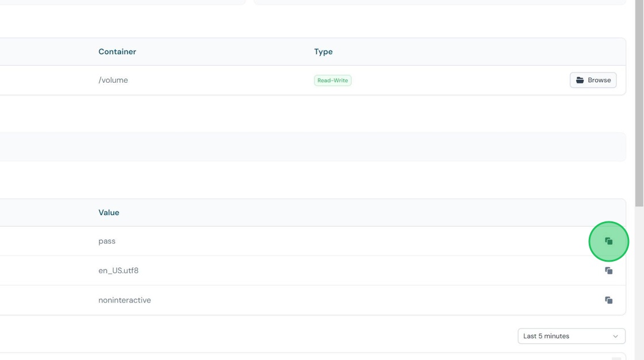This screenshot has width=644, height=360.
Task: Open the 'Last 5 minutes' time range dropdown
Action: pos(572,336)
